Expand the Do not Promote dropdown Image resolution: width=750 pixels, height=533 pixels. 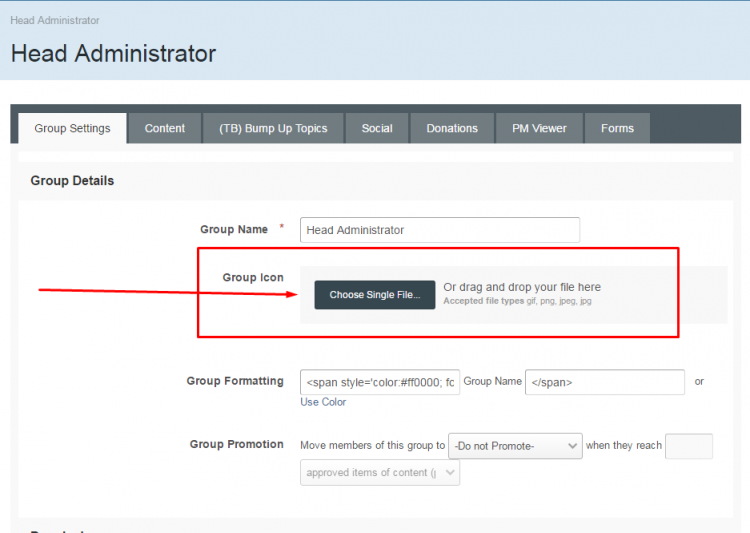point(515,445)
